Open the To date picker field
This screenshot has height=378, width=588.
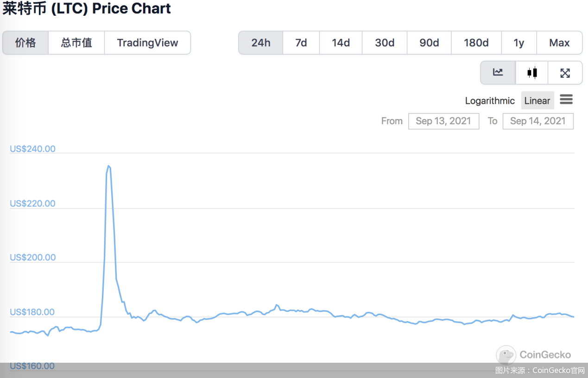[x=537, y=121]
